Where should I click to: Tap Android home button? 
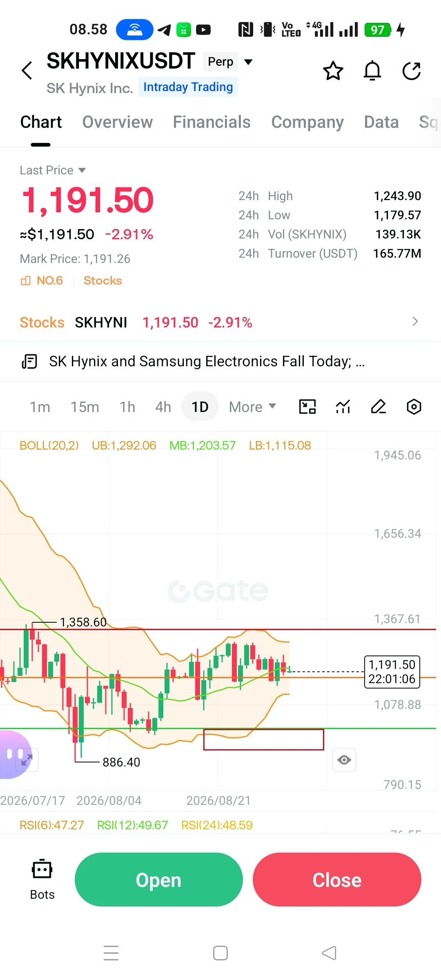(x=220, y=953)
